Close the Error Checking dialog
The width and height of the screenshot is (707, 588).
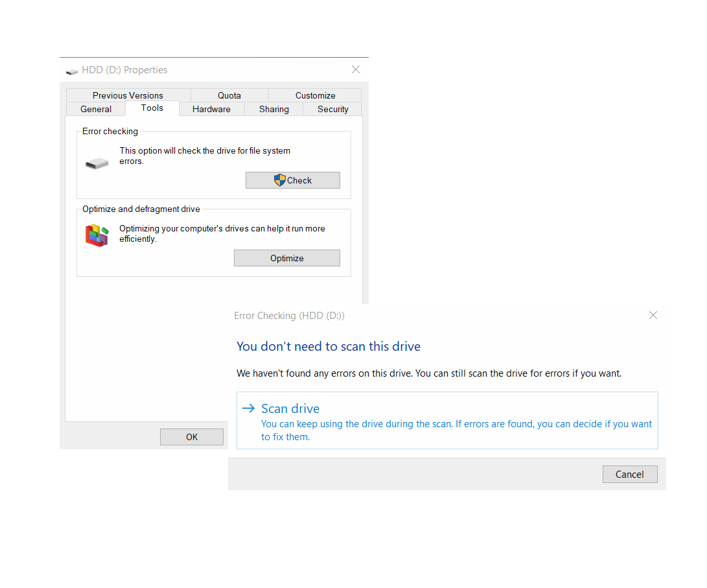tap(653, 315)
